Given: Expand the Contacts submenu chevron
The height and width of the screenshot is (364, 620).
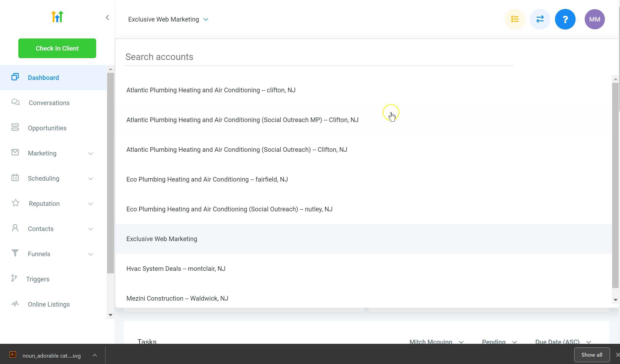Looking at the screenshot, I should [x=90, y=229].
